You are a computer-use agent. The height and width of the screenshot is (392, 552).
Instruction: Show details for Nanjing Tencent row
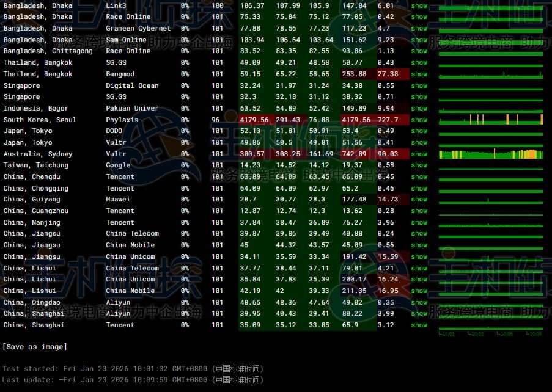coord(419,222)
